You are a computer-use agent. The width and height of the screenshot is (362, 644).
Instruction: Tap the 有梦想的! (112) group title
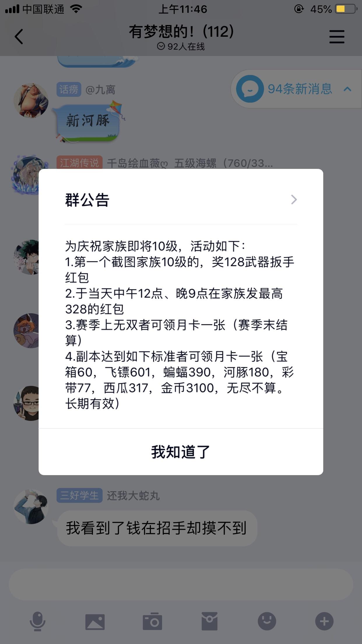181,32
